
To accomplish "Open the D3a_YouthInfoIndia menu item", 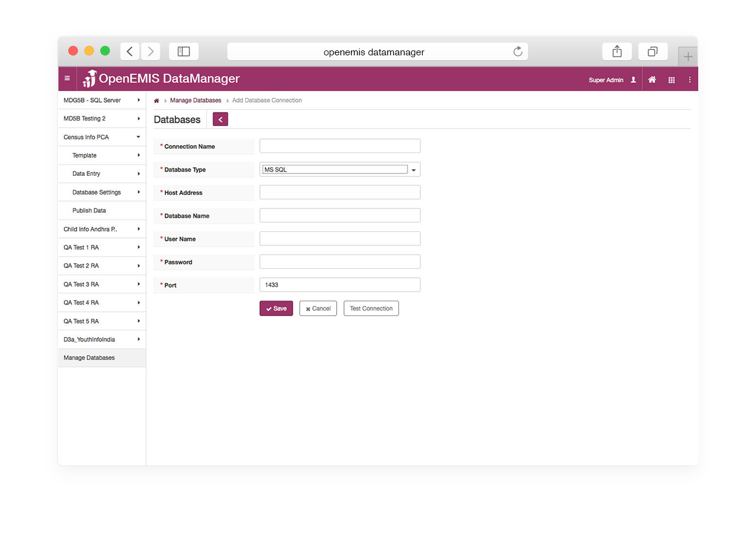I will (x=102, y=339).
